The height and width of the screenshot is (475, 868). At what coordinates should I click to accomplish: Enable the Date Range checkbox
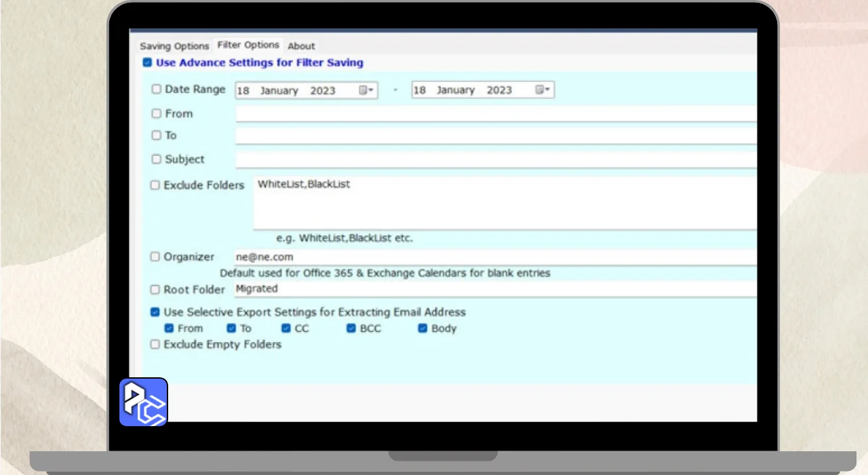[x=157, y=89]
